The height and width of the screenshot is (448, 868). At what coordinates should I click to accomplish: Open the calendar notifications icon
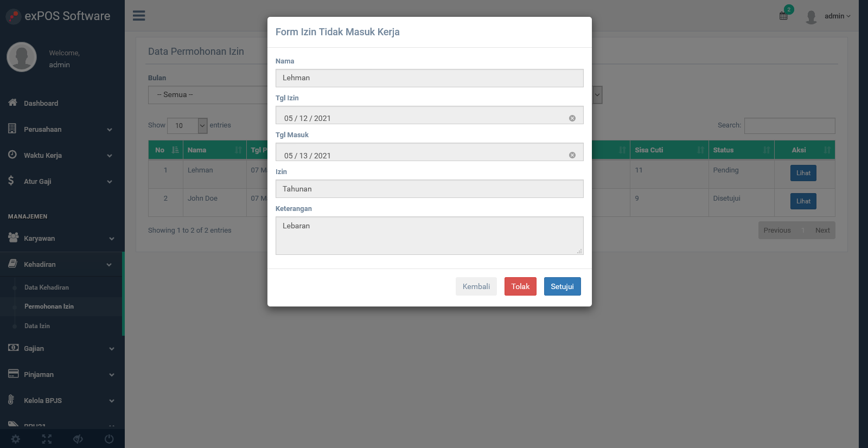(x=783, y=16)
